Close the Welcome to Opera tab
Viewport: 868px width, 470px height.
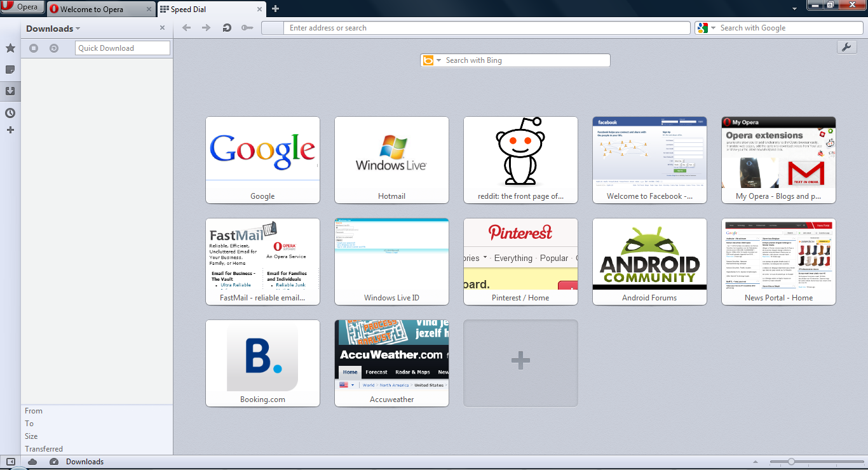click(x=149, y=10)
